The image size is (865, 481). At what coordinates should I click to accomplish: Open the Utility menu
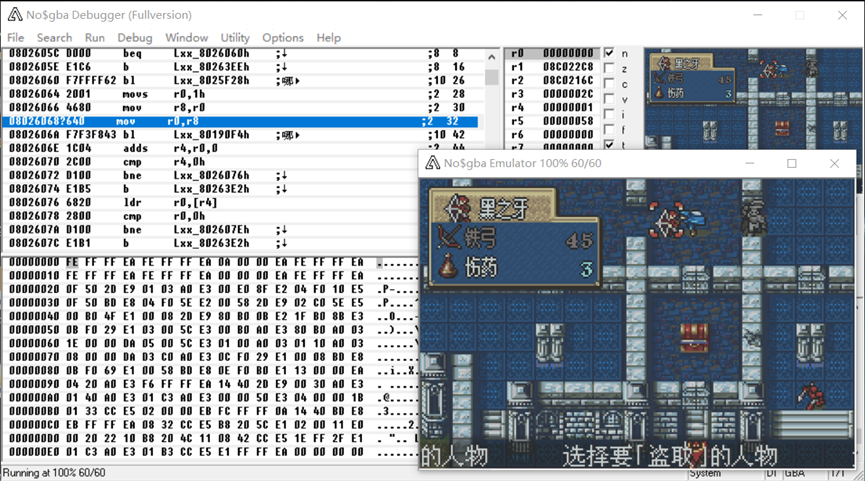click(235, 38)
